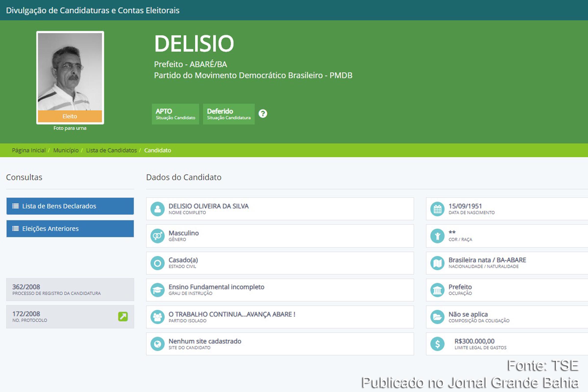
Task: Open the protocol 172/2008 external link arrow
Action: coord(123,316)
